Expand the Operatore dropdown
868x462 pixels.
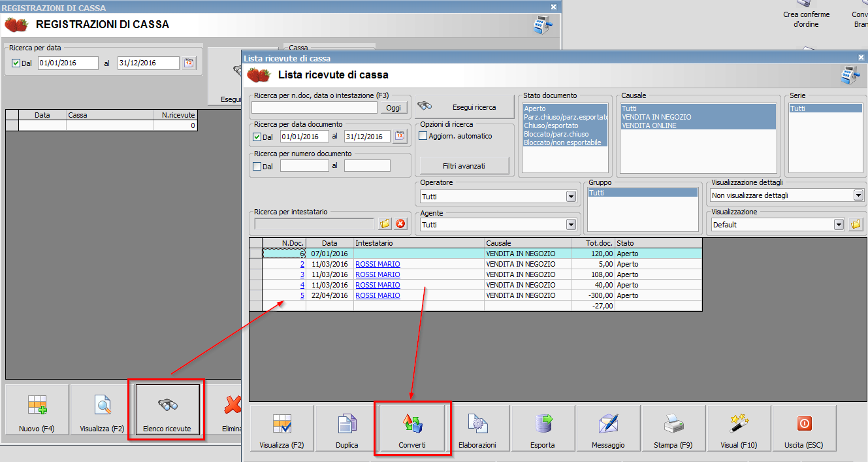(x=571, y=196)
